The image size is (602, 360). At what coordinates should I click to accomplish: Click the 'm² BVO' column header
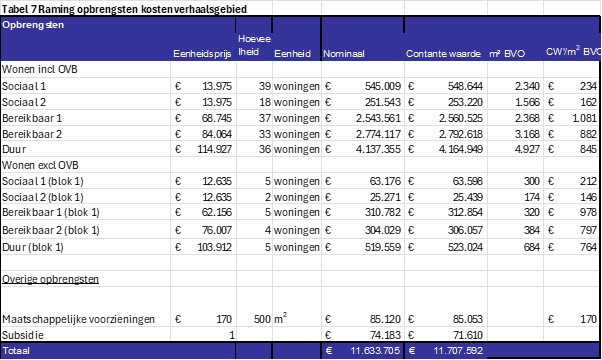pos(507,54)
